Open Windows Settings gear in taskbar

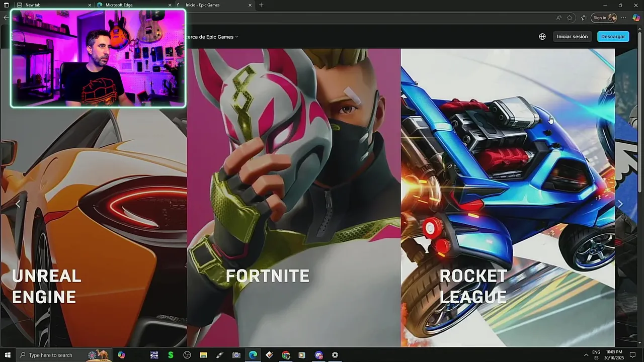click(x=335, y=355)
